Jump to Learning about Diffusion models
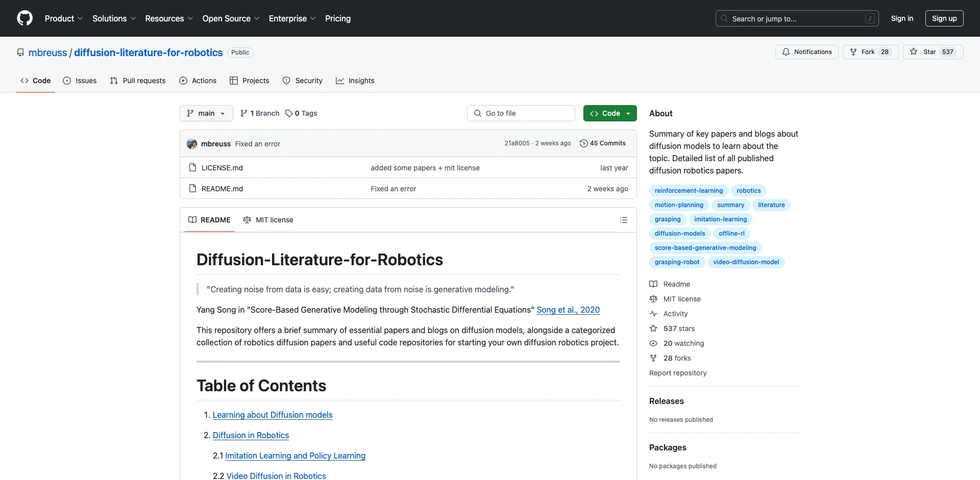Screen dimensions: 980x480 click(x=273, y=415)
